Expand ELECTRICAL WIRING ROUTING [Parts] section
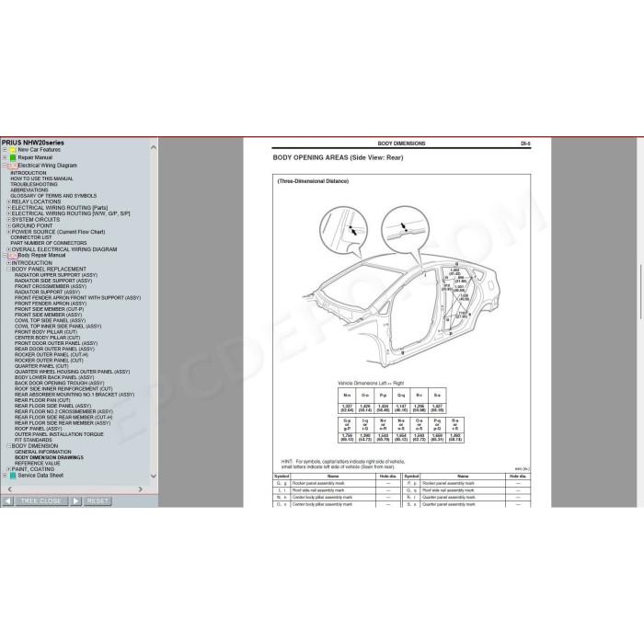Viewport: 644px width, 644px height. point(8,208)
